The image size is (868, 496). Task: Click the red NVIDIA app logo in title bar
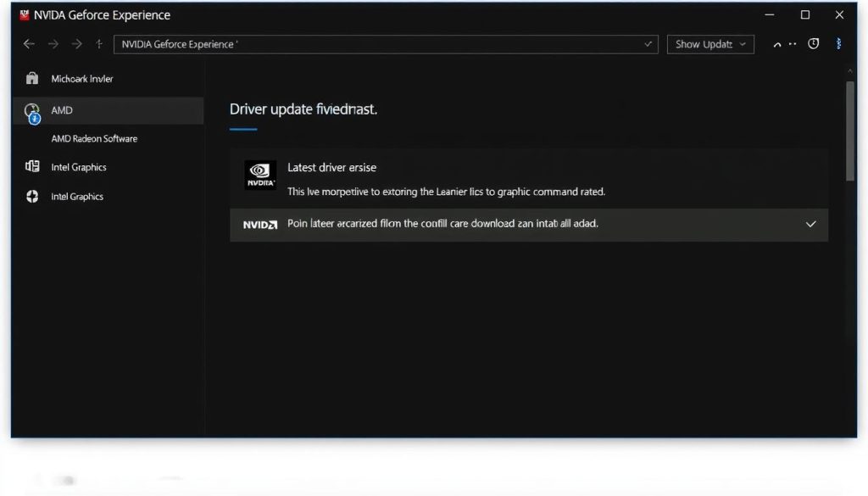coord(24,15)
